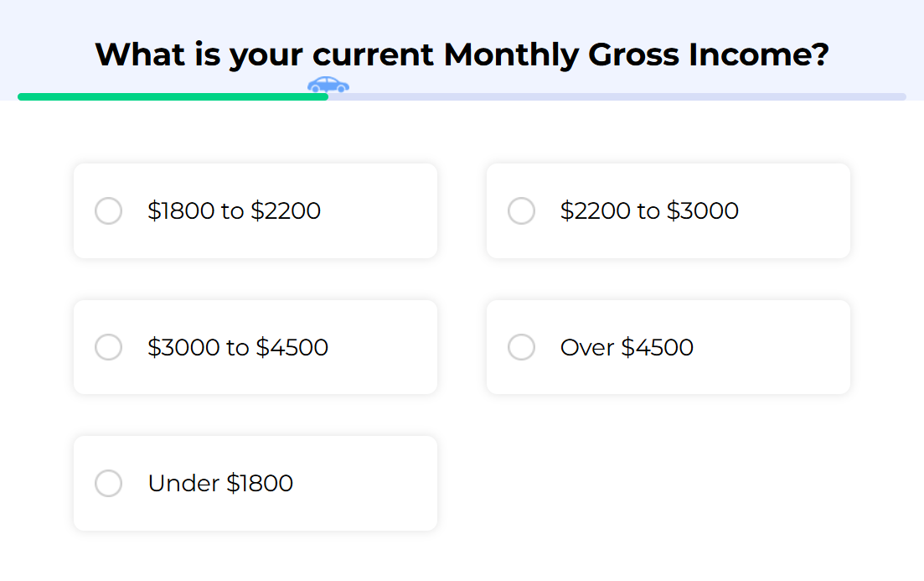The width and height of the screenshot is (924, 581).
Task: Select the $1800 to $2200 radio button
Action: pos(109,210)
